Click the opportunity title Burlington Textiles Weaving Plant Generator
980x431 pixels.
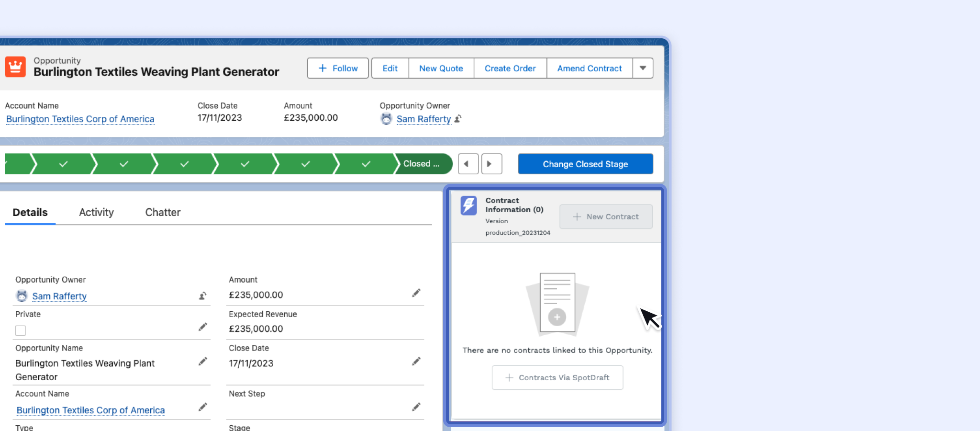tap(156, 72)
